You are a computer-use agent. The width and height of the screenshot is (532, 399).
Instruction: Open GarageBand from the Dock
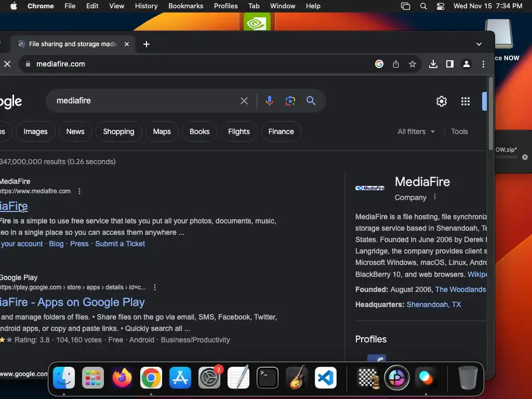(297, 378)
